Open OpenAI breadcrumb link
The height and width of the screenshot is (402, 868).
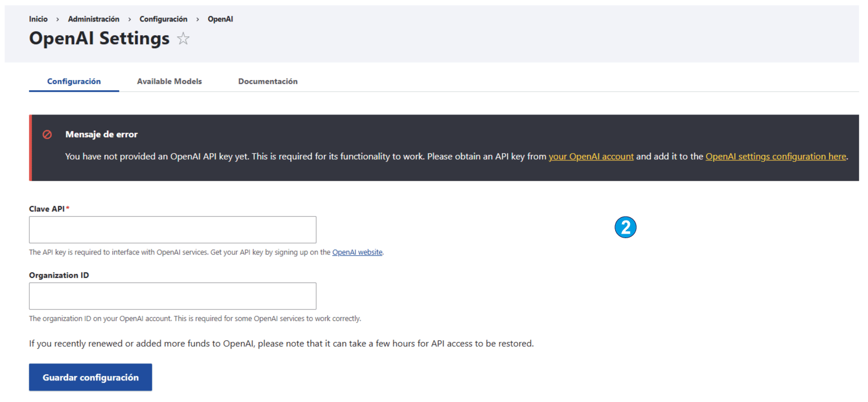220,19
